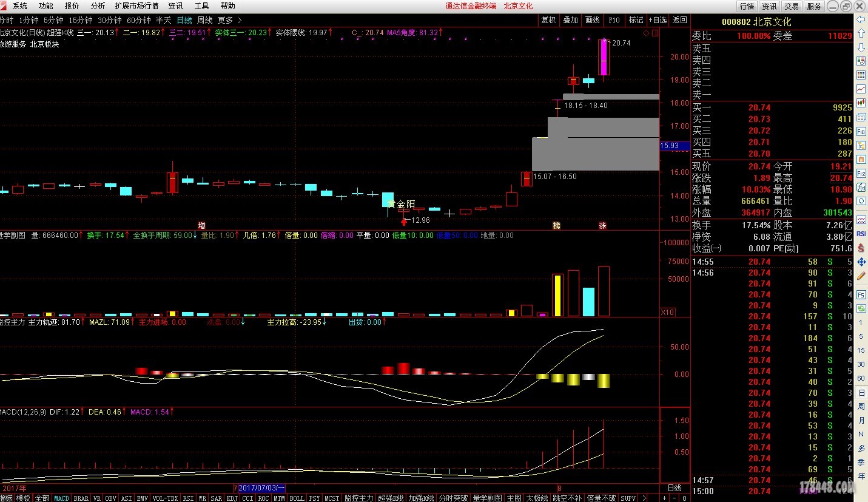Open the f(x) formula icon

[x=861, y=187]
